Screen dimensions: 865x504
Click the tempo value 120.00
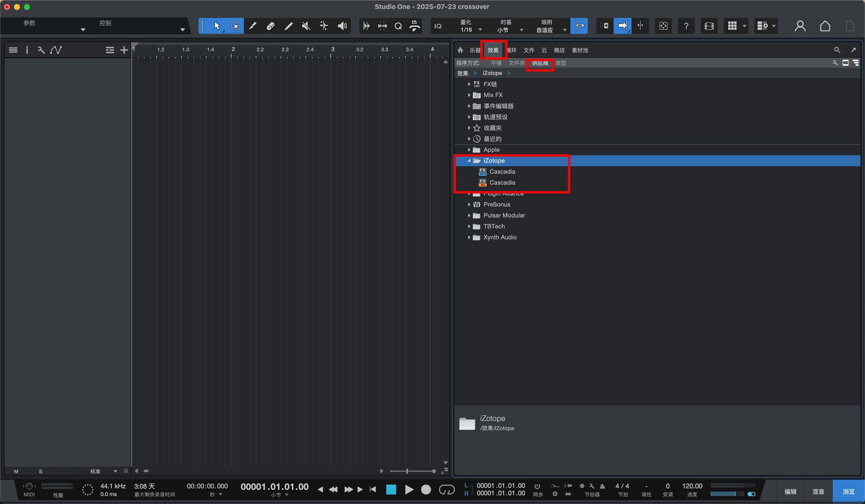(x=692, y=486)
